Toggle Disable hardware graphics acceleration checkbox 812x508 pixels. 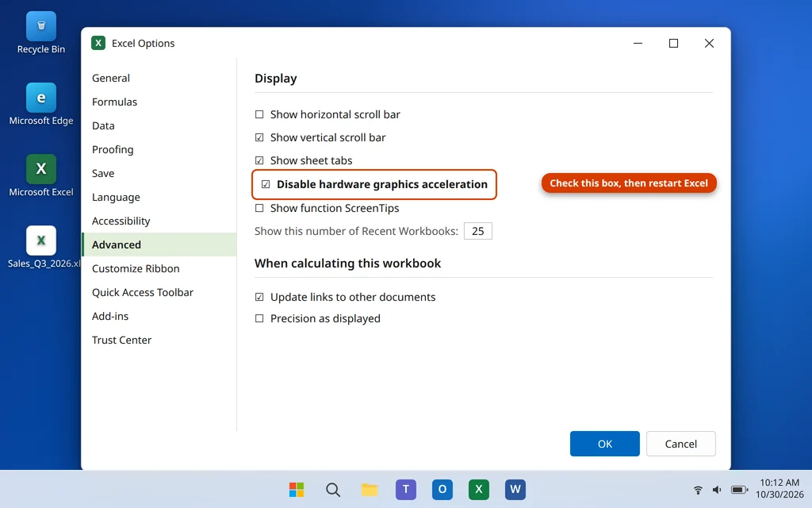[x=266, y=184]
